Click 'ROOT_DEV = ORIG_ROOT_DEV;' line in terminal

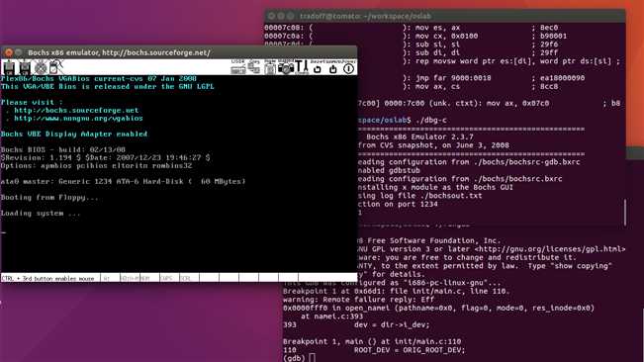click(410, 350)
